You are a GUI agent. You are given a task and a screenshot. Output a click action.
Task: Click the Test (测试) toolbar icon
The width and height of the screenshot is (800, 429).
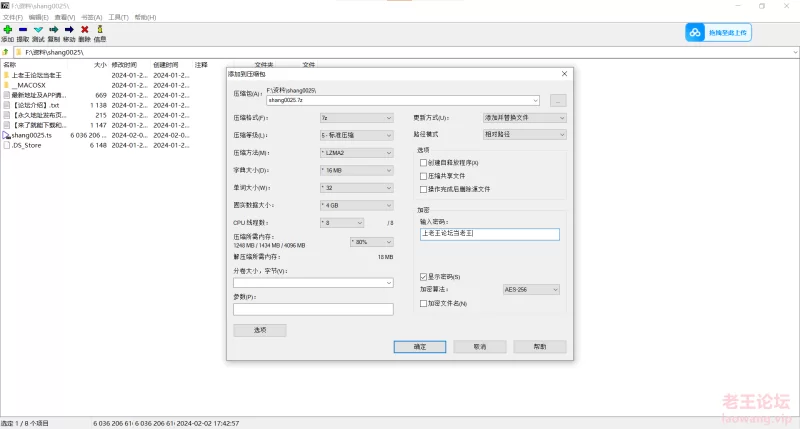pyautogui.click(x=38, y=30)
